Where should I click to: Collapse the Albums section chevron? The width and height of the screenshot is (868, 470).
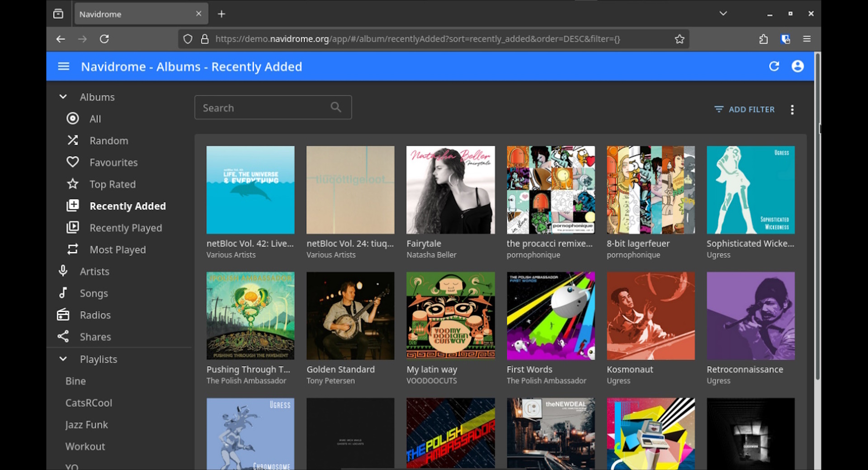pos(63,97)
